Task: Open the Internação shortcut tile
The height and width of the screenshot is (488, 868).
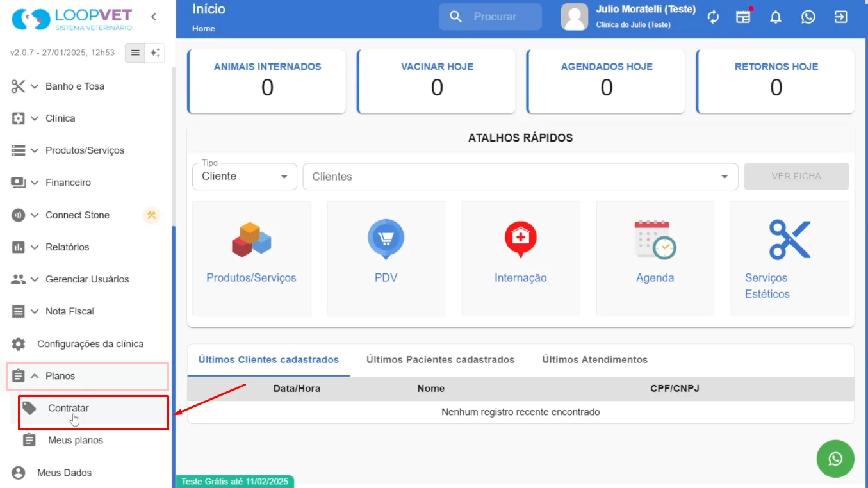Action: [521, 259]
